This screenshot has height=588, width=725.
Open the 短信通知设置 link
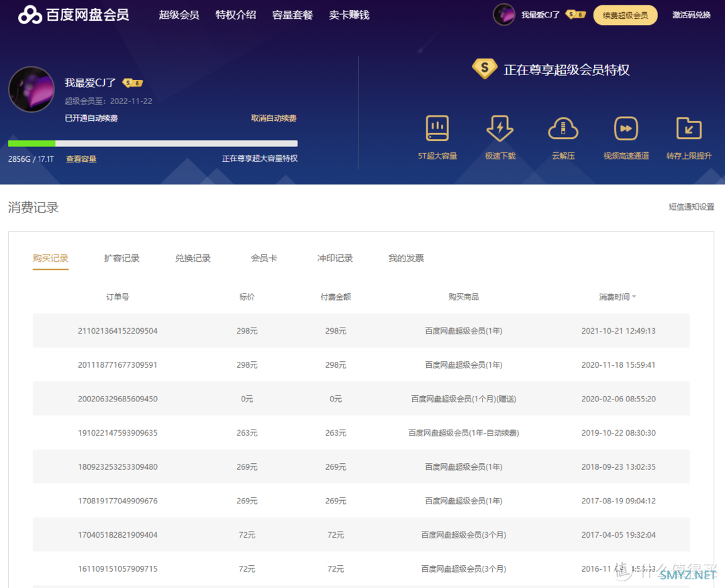[x=691, y=207]
